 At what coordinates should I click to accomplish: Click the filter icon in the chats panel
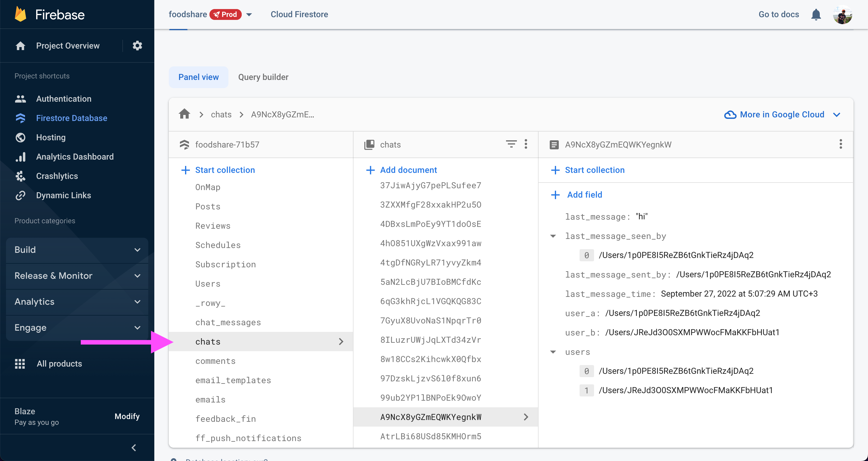pyautogui.click(x=511, y=144)
